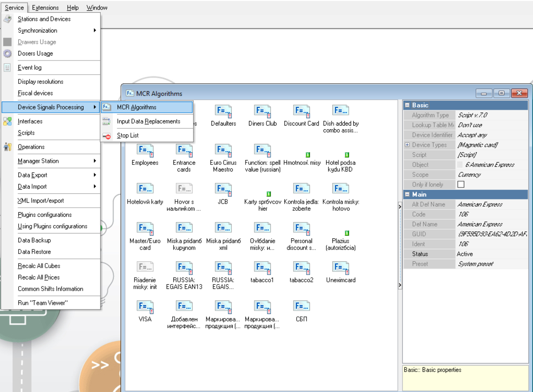Maximize the MCR Algorithms window

(x=501, y=93)
